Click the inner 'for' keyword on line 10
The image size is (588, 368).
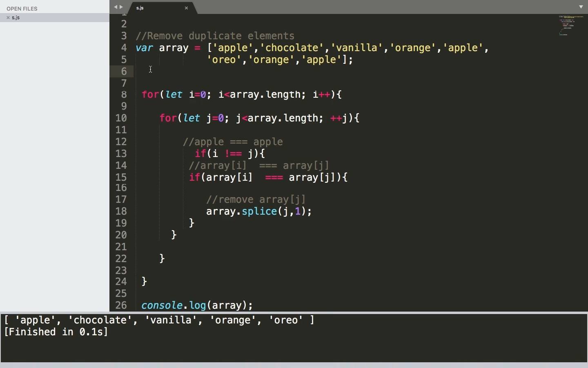tap(168, 118)
